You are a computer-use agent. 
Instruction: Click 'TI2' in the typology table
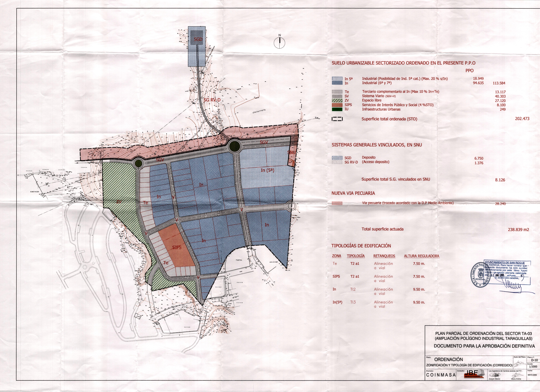point(353,289)
